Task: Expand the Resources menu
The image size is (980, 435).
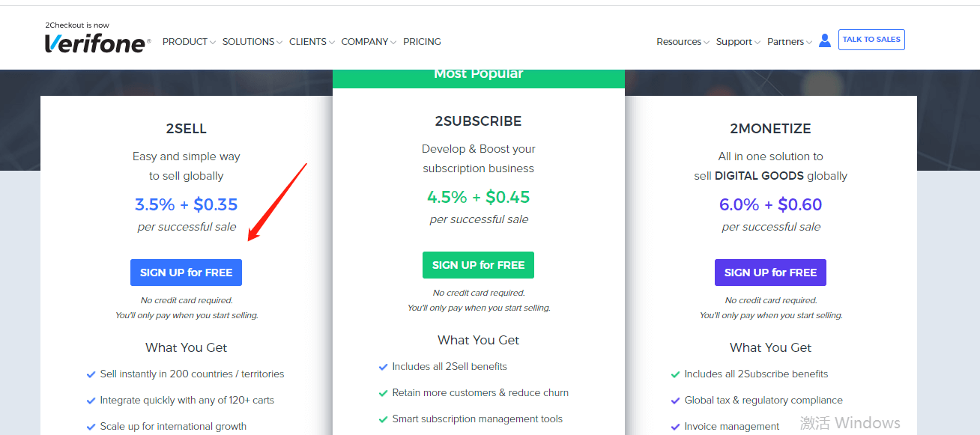Action: pos(683,42)
